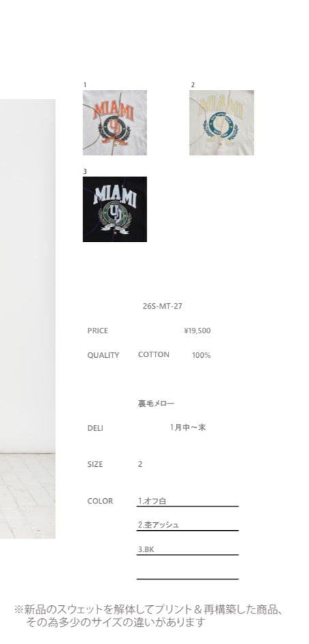Click the QUALITY label
309x644 pixels.
(103, 355)
